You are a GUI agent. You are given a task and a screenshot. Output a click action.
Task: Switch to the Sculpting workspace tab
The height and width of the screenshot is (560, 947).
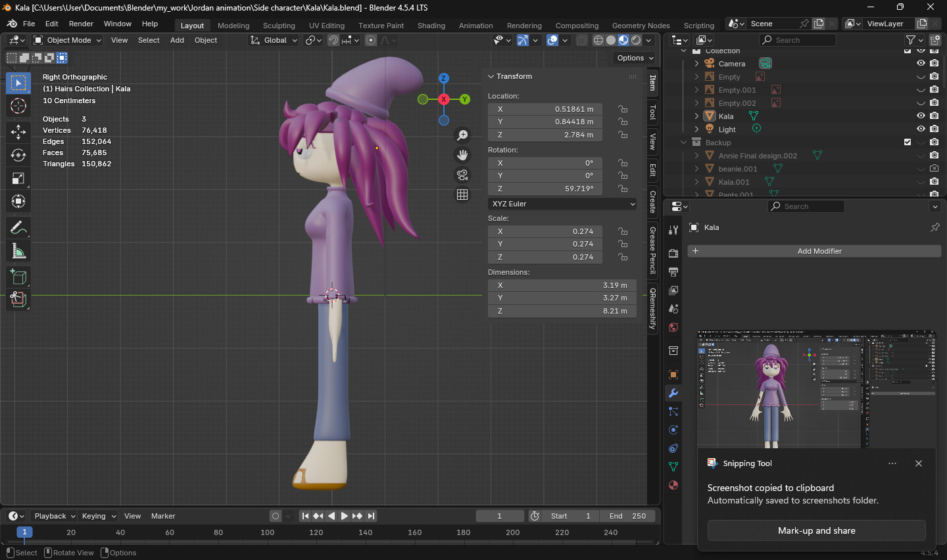[279, 26]
